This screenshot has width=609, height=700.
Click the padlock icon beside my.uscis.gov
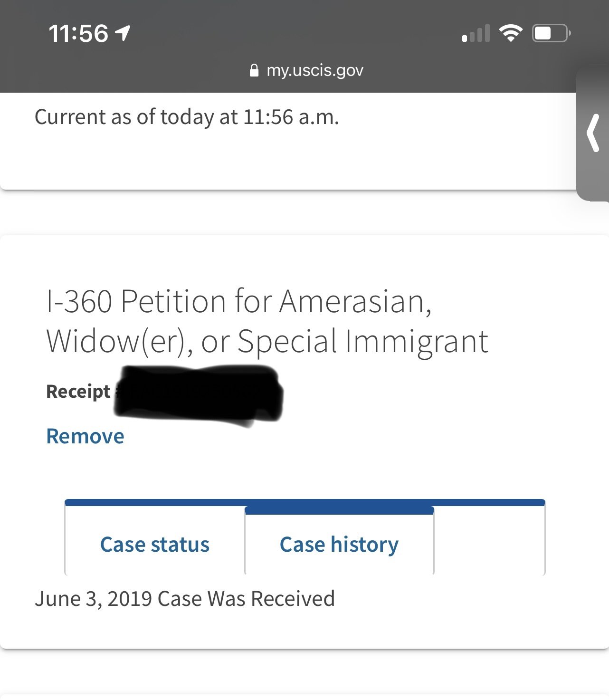254,70
